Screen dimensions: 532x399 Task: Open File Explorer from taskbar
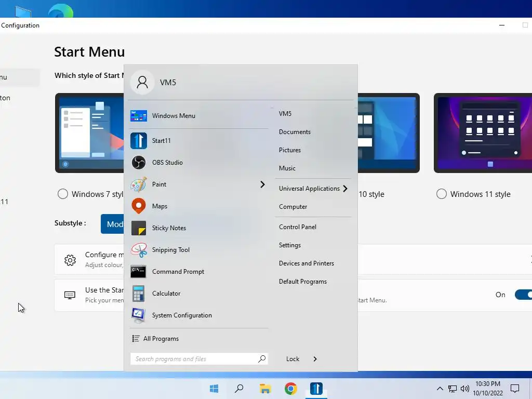265,389
